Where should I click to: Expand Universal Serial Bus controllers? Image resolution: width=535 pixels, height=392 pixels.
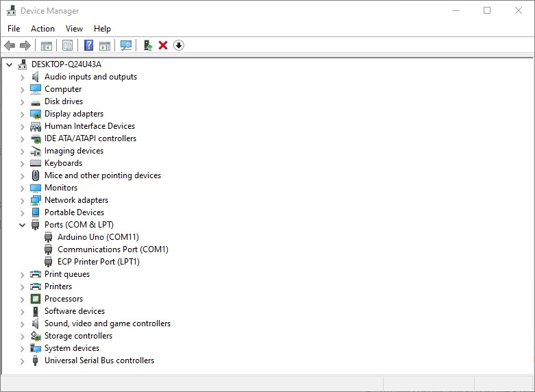pyautogui.click(x=22, y=360)
